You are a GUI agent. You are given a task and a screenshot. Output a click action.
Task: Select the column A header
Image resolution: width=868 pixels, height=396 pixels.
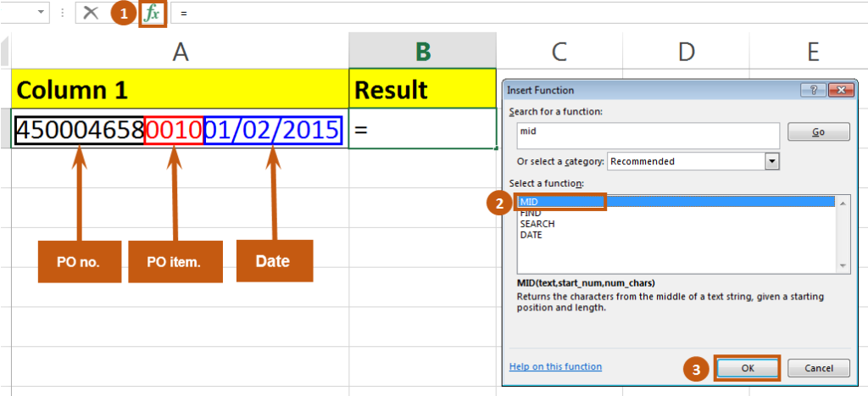point(180,53)
